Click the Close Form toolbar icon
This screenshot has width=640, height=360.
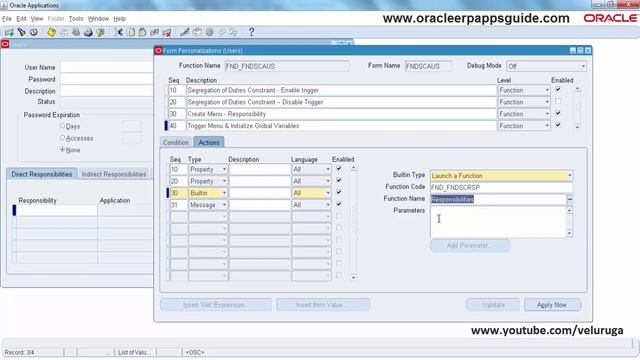[100, 32]
